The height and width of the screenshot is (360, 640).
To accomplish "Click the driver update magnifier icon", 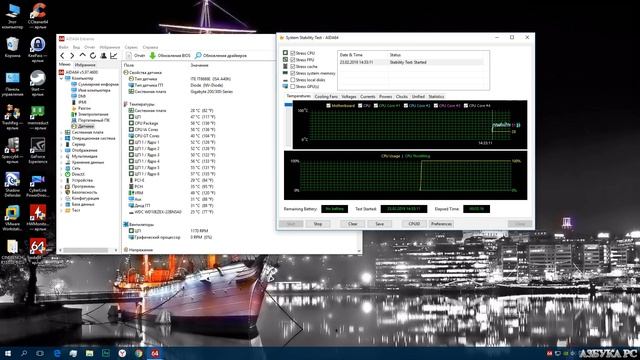I will (198, 56).
